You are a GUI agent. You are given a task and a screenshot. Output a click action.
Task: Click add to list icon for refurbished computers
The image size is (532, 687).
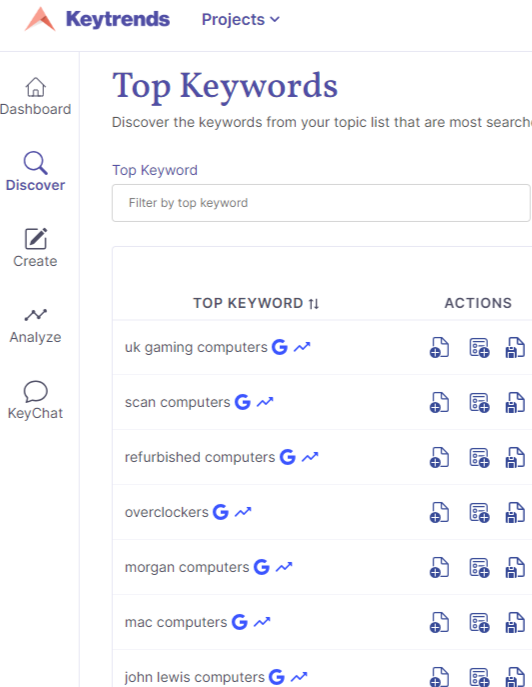coord(479,458)
